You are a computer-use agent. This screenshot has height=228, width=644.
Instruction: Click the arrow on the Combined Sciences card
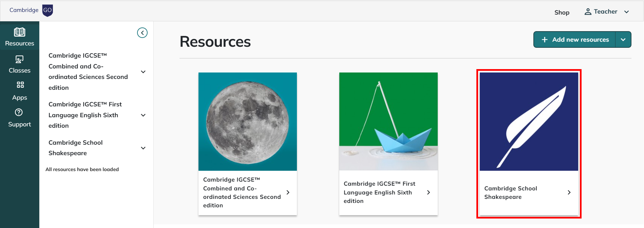point(288,192)
